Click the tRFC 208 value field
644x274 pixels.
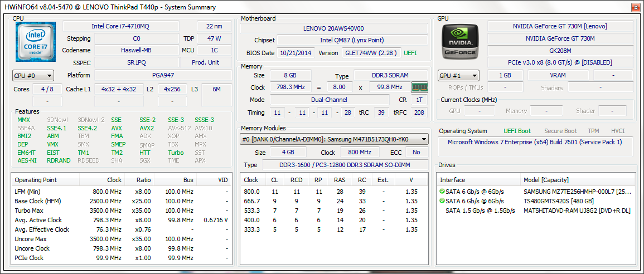(419, 112)
